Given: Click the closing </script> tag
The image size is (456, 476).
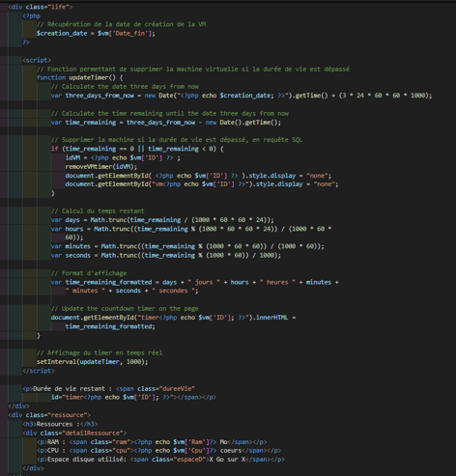Looking at the screenshot, I should [x=39, y=371].
